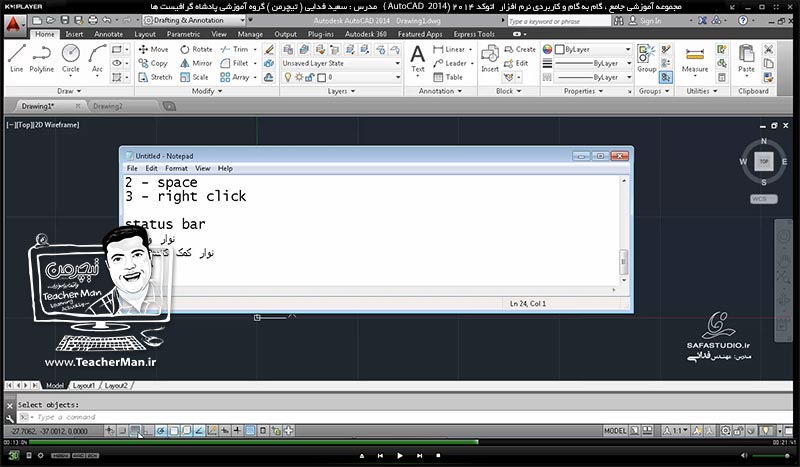Click the Sign In link

tap(650, 20)
